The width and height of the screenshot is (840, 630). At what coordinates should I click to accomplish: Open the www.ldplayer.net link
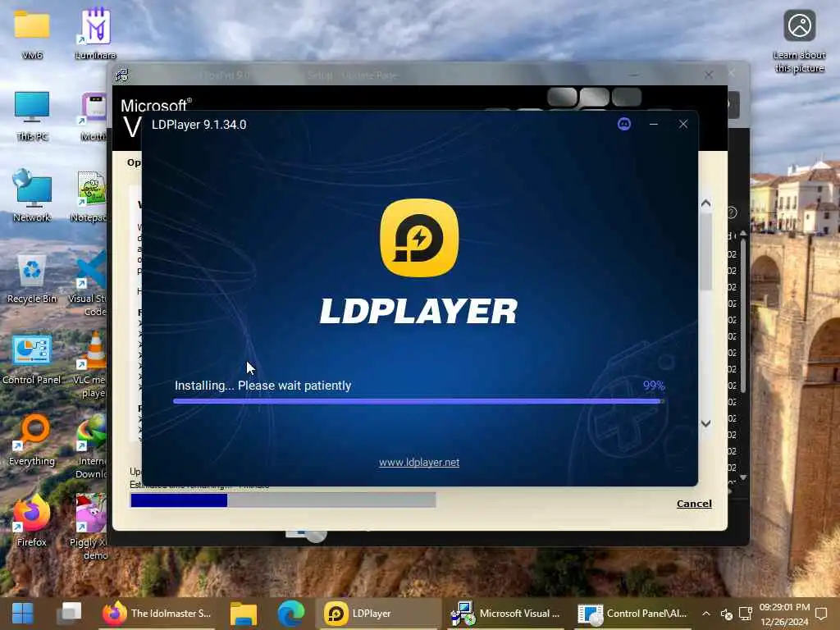pyautogui.click(x=419, y=463)
